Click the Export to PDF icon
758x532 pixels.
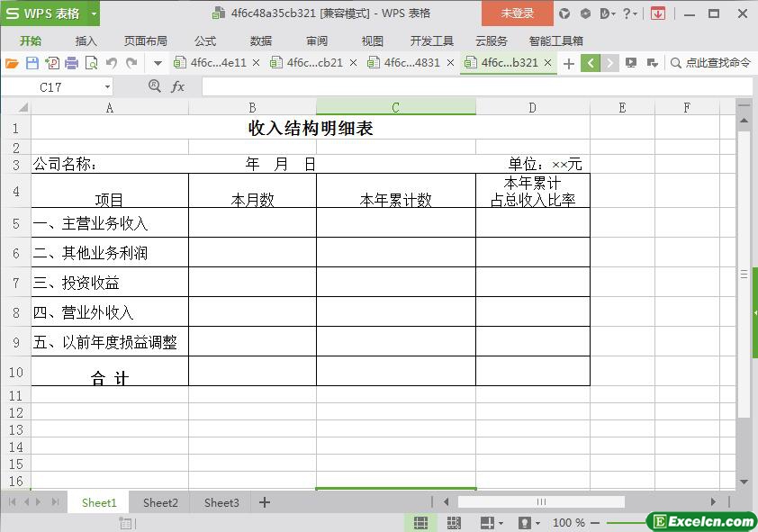[51, 63]
